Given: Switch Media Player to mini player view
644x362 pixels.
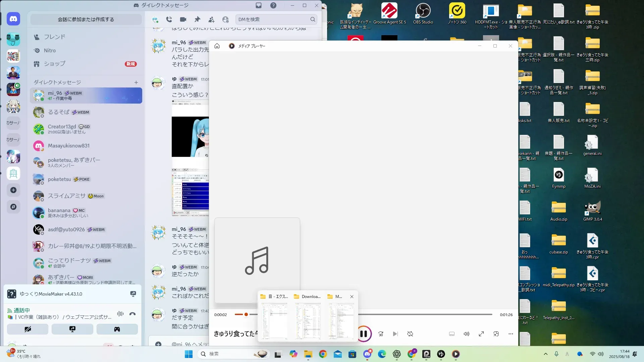Looking at the screenshot, I should point(496,334).
